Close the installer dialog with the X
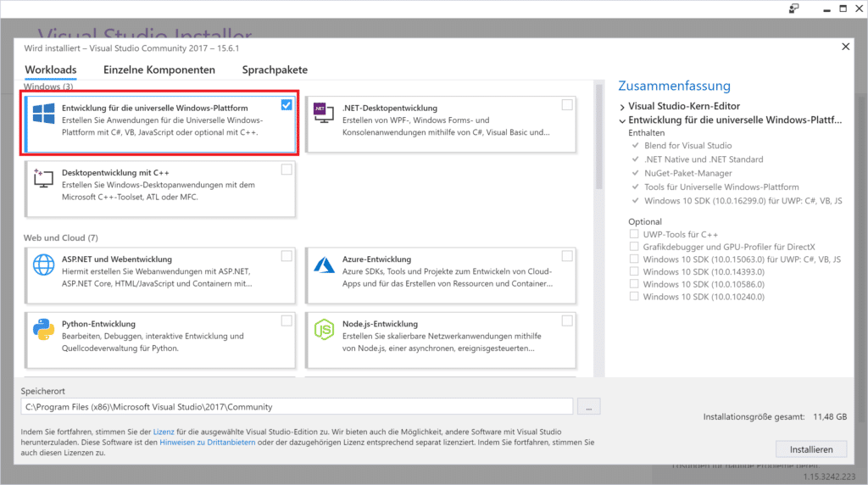This screenshot has height=485, width=868. [x=845, y=47]
